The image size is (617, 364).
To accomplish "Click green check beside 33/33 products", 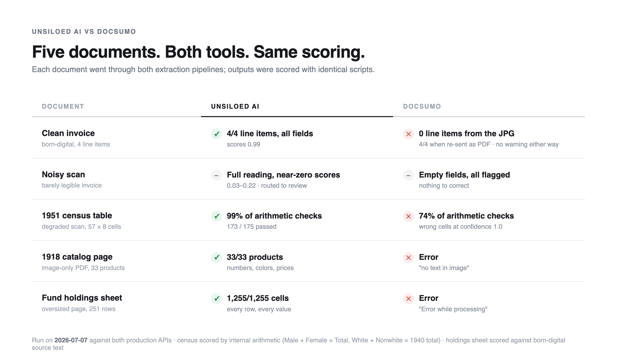I will 216,258.
